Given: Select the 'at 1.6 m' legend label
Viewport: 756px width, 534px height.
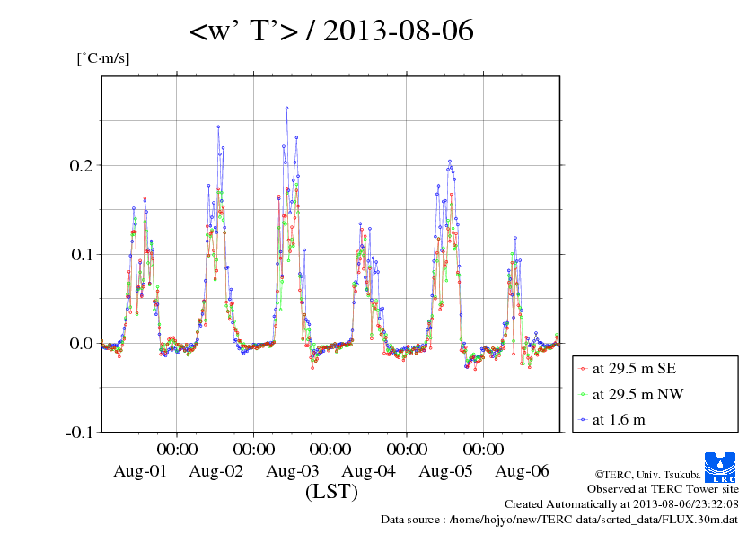Looking at the screenshot, I should (619, 420).
